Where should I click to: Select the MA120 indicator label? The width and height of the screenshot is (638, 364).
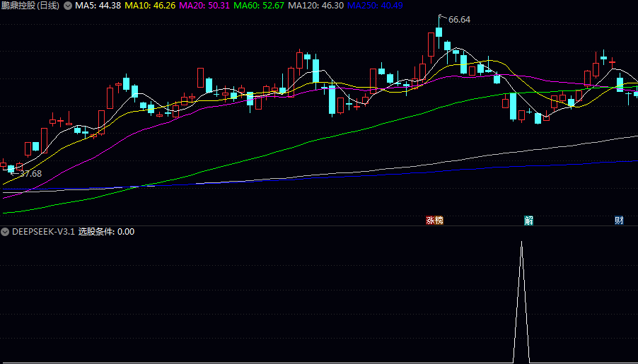pyautogui.click(x=315, y=6)
